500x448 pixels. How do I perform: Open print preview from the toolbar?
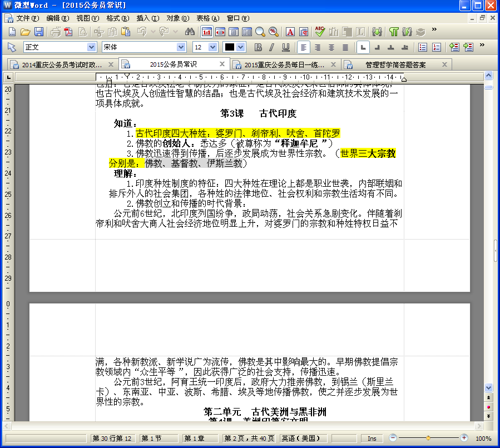click(x=82, y=32)
